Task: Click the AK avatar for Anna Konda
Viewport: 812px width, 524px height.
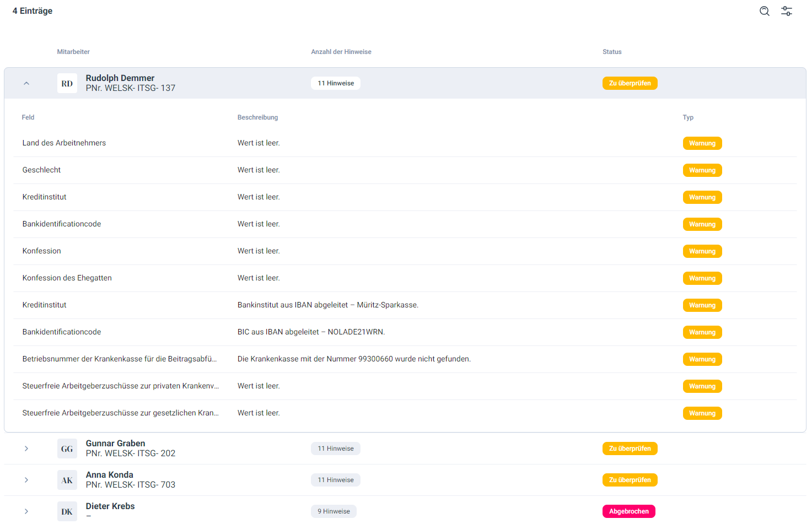Action: [x=67, y=480]
